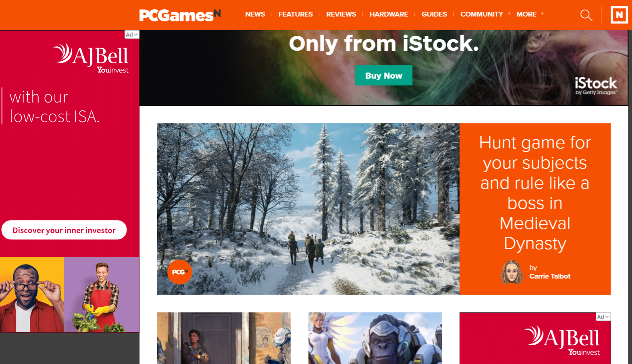This screenshot has height=364, width=632.
Task: Open the Overwatch Winston article thumbnail
Action: pyautogui.click(x=375, y=338)
